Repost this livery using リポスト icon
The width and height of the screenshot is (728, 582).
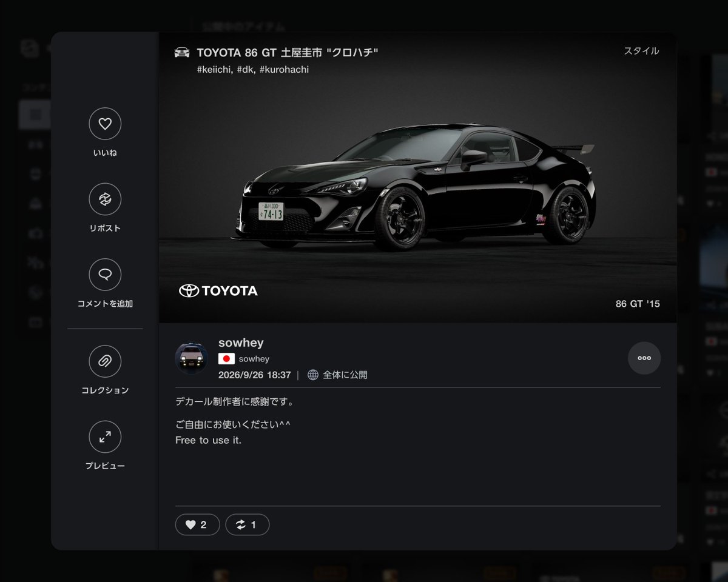(105, 199)
